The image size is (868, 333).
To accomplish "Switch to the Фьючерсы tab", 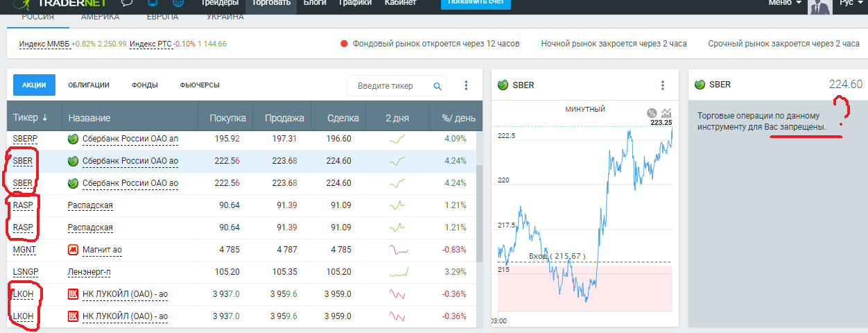I will pos(200,85).
